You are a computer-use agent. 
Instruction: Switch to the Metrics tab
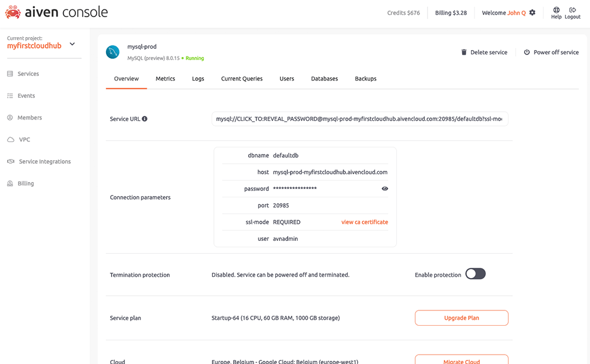coord(165,78)
